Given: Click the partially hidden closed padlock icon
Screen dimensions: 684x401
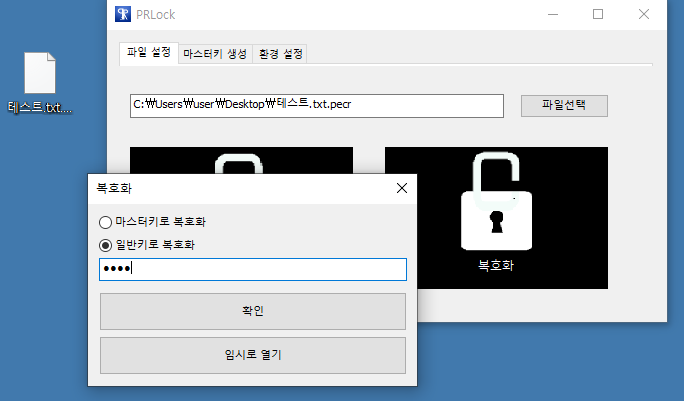Looking at the screenshot, I should point(239,164).
